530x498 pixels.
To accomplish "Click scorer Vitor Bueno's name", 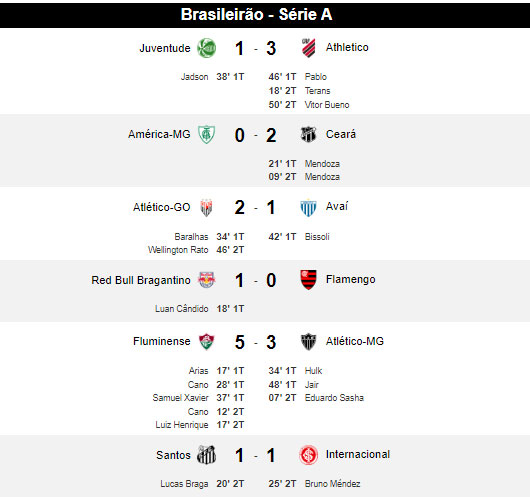I will point(327,105).
